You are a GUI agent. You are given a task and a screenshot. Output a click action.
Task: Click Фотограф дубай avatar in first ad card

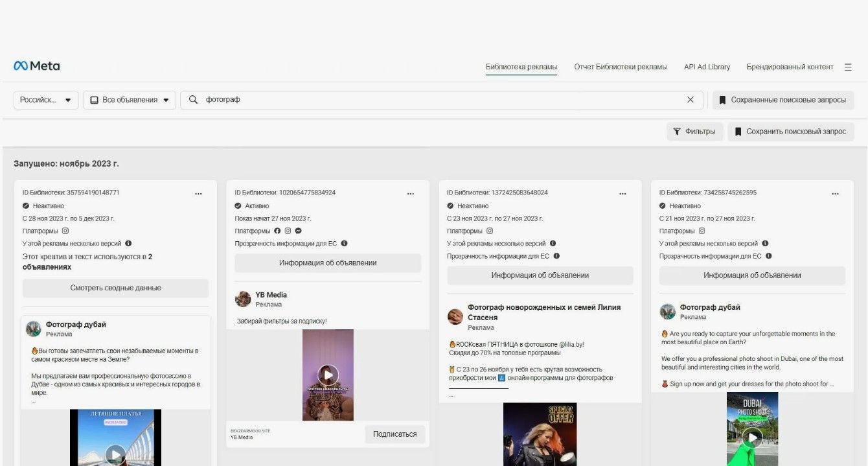[x=34, y=329]
